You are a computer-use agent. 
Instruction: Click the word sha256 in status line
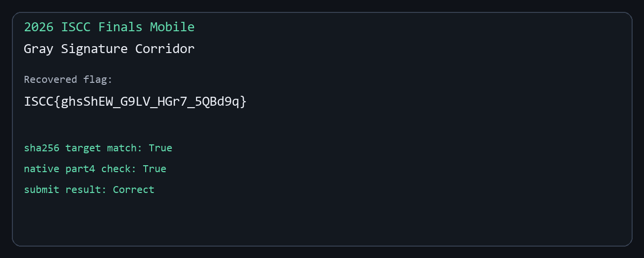coord(42,148)
